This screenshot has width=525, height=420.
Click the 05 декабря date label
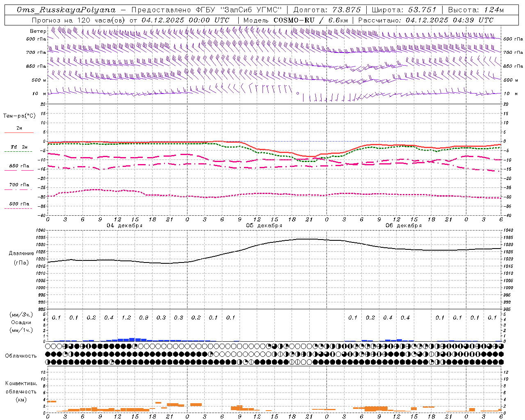click(x=264, y=226)
